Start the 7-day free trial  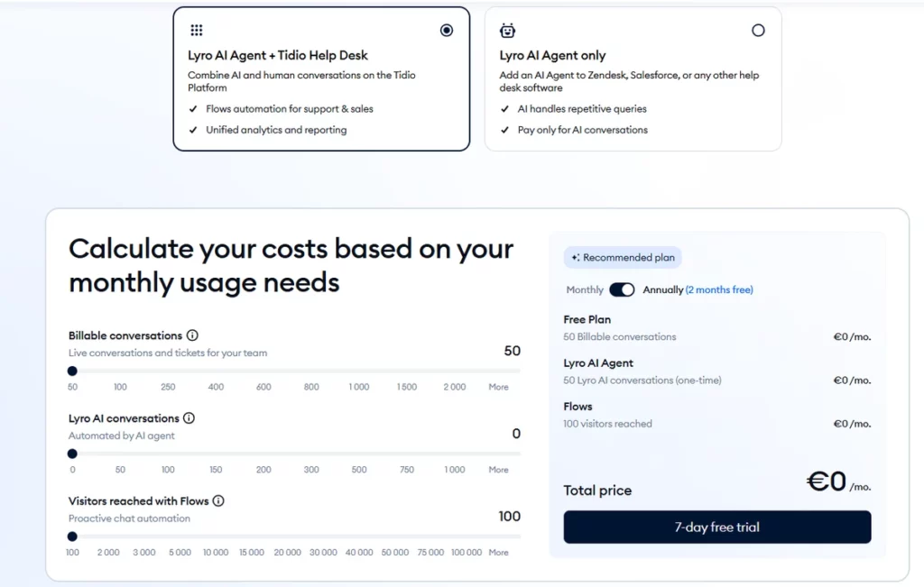[717, 527]
